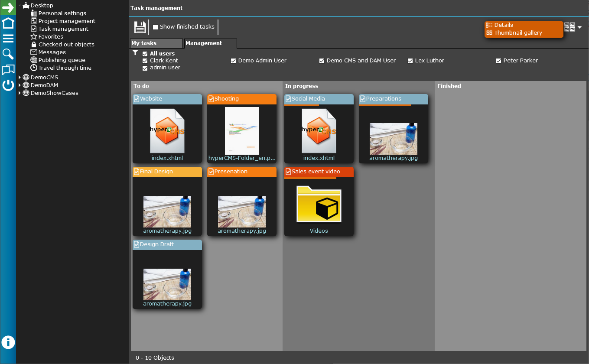The width and height of the screenshot is (589, 364).
Task: Open the Videos folder in Sales event video
Action: point(319,205)
